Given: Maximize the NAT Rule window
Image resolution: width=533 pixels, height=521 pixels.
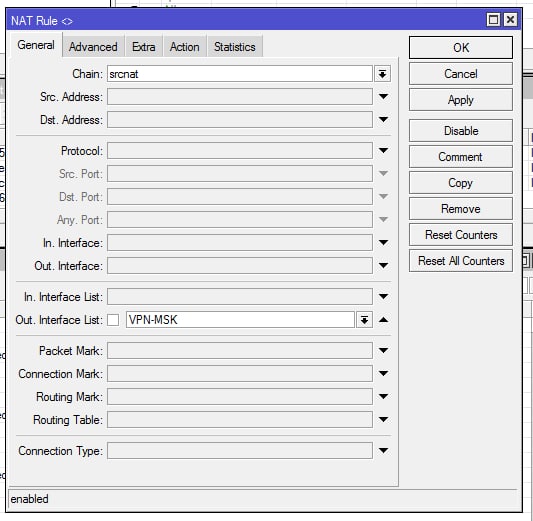Looking at the screenshot, I should point(494,20).
